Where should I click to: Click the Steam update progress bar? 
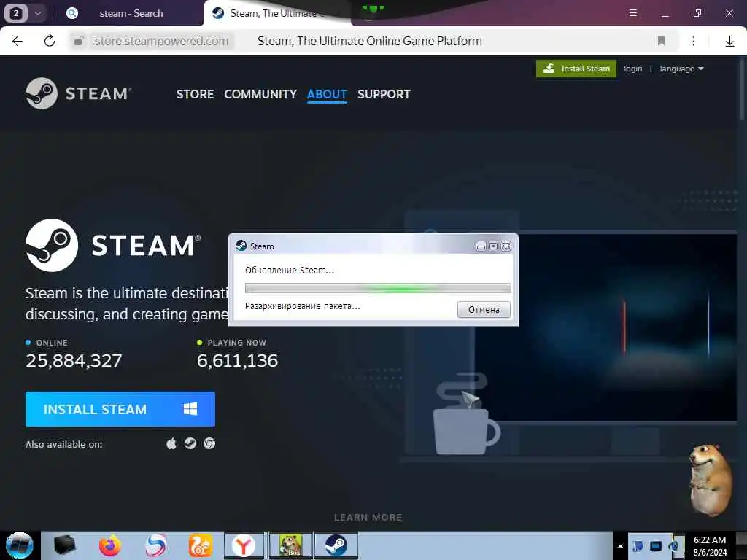(378, 288)
